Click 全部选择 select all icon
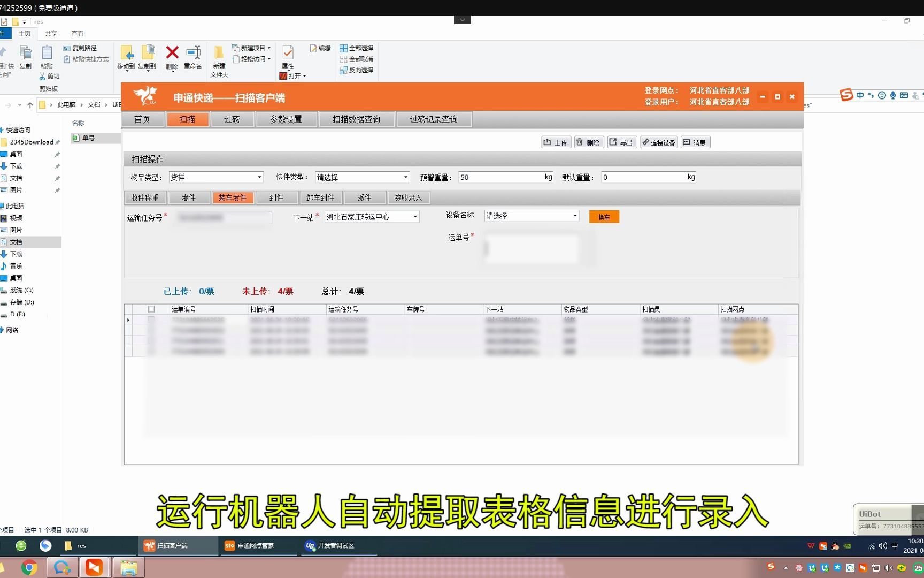This screenshot has width=924, height=578. click(x=356, y=48)
